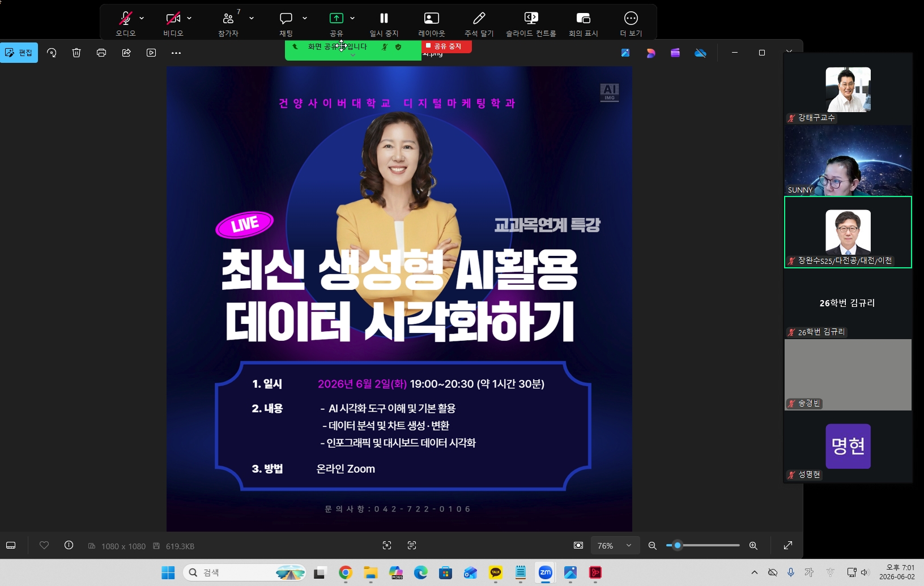Open the 참가자 participants panel
Image resolution: width=924 pixels, height=586 pixels.
[228, 23]
